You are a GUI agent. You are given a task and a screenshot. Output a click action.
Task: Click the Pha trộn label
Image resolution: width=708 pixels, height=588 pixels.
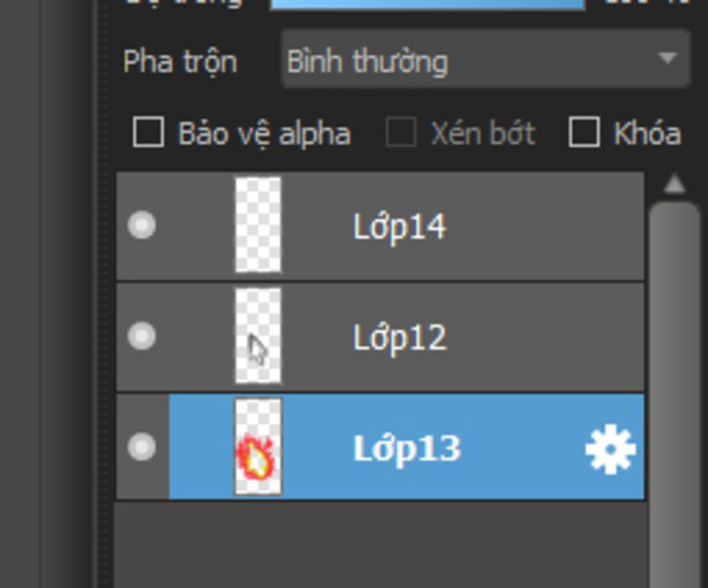pos(180,63)
